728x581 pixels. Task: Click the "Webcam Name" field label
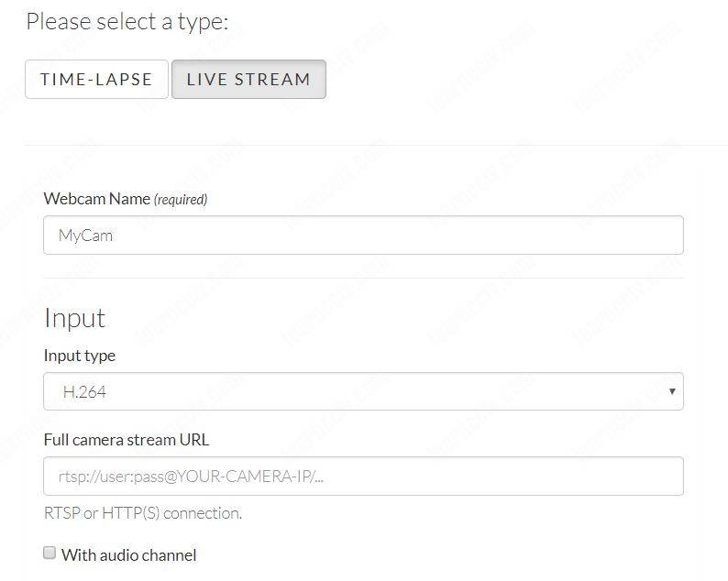coord(96,199)
